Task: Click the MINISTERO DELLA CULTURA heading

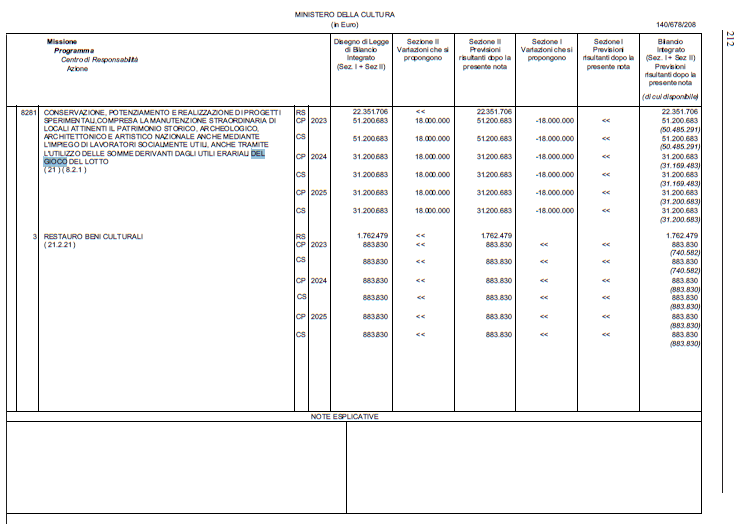Action: point(344,15)
